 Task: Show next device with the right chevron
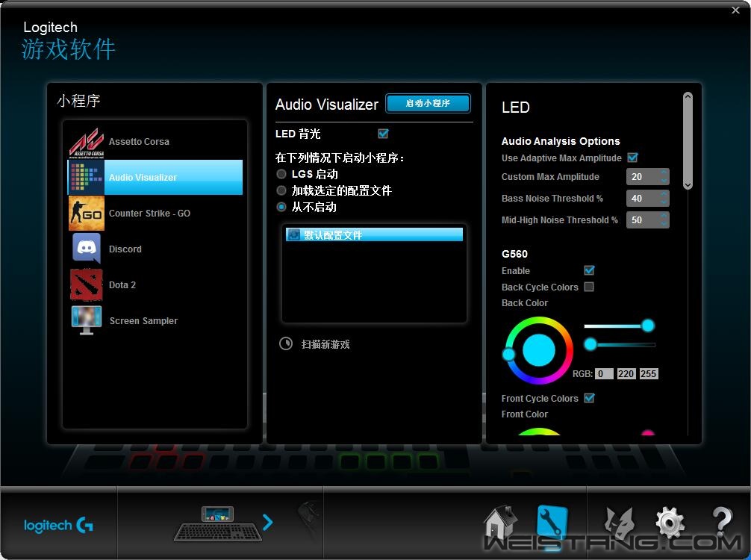[x=267, y=522]
